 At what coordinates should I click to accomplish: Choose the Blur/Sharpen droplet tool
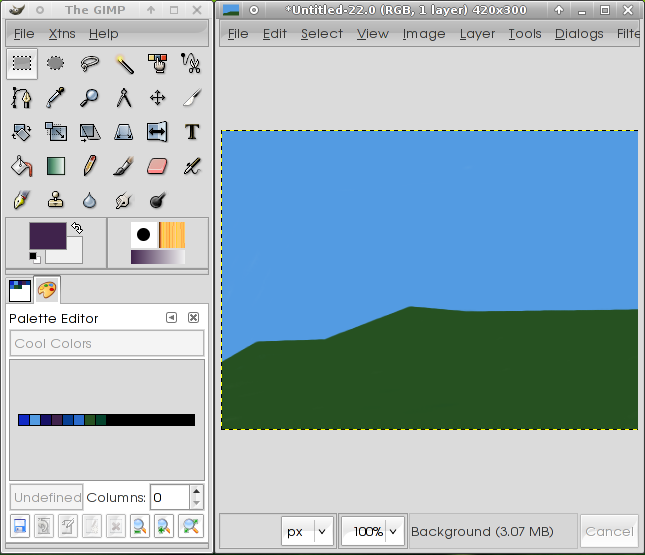coord(90,200)
